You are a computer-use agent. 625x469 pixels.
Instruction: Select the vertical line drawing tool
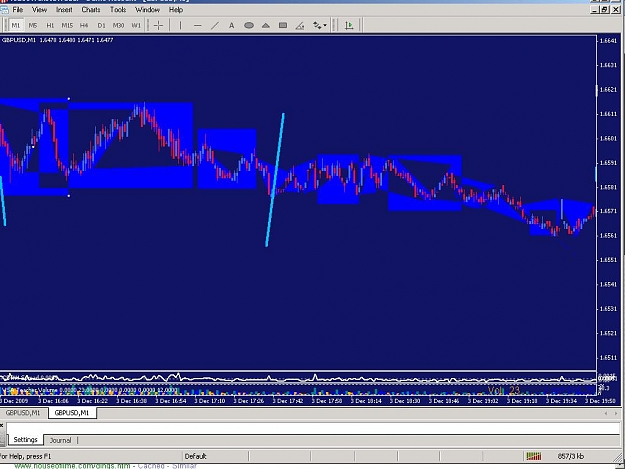(180, 26)
